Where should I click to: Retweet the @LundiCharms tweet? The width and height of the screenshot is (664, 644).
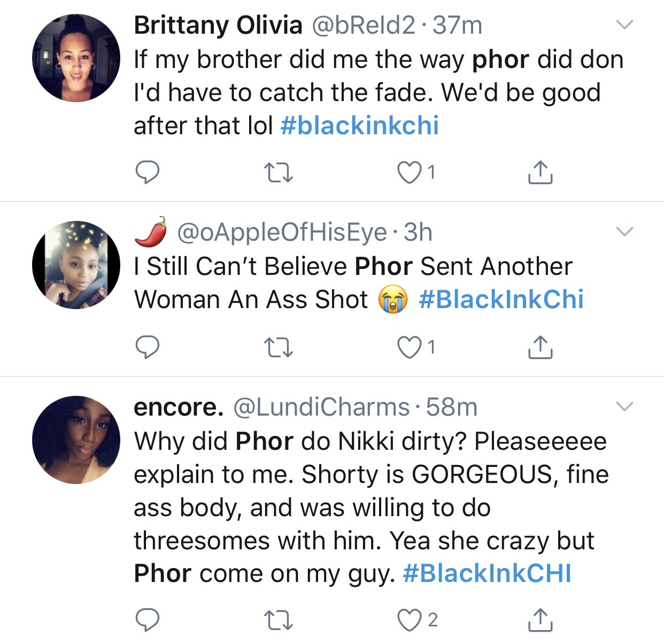pos(279,619)
